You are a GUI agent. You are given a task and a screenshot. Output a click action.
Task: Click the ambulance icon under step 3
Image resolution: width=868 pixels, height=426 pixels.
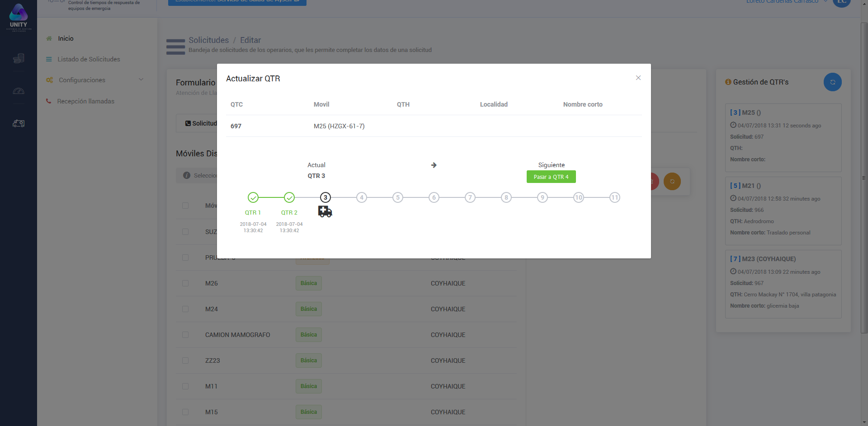[325, 211]
